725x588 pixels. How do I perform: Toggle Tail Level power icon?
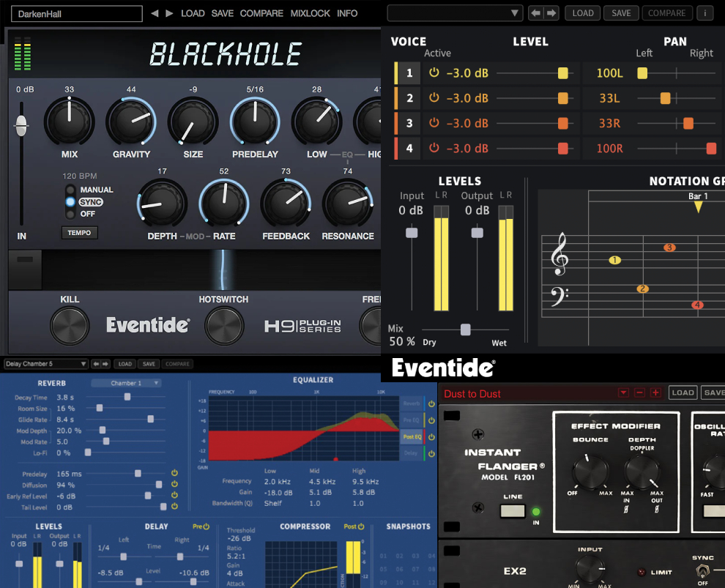(x=174, y=506)
